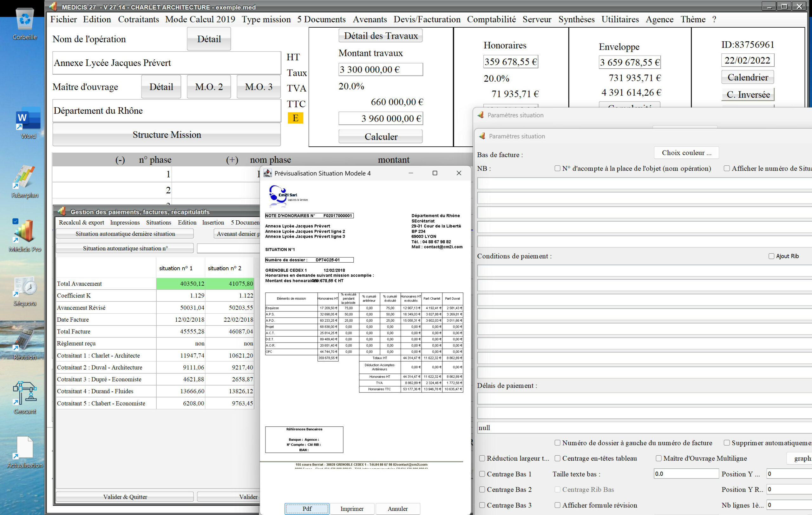Open the Devis/Facturation menu

pos(427,19)
